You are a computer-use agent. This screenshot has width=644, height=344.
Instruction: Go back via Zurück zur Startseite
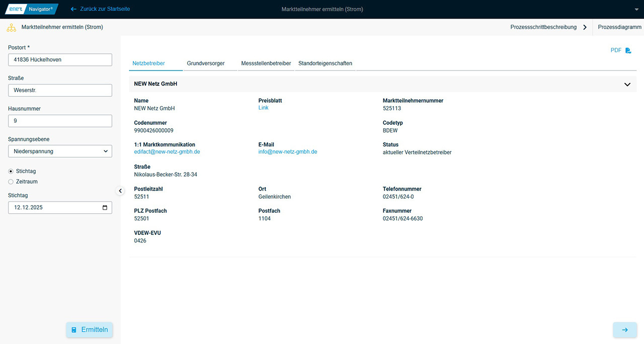(x=100, y=9)
